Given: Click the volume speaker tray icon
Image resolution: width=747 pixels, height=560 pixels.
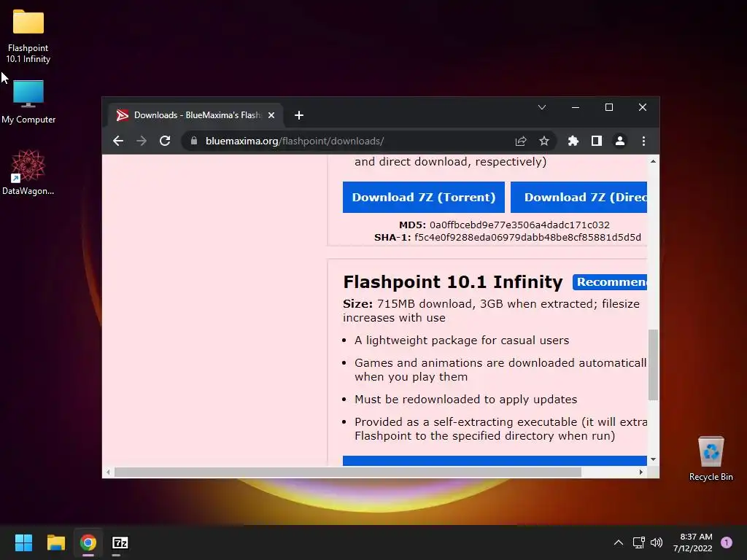Looking at the screenshot, I should pos(657,542).
